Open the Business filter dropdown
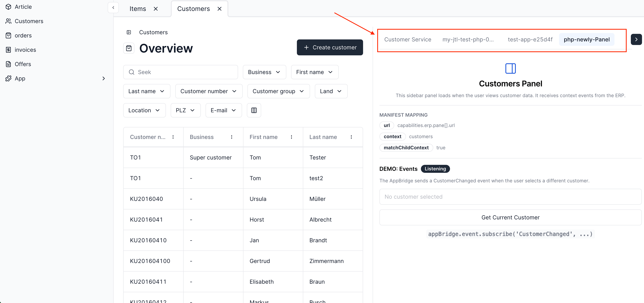 [264, 72]
